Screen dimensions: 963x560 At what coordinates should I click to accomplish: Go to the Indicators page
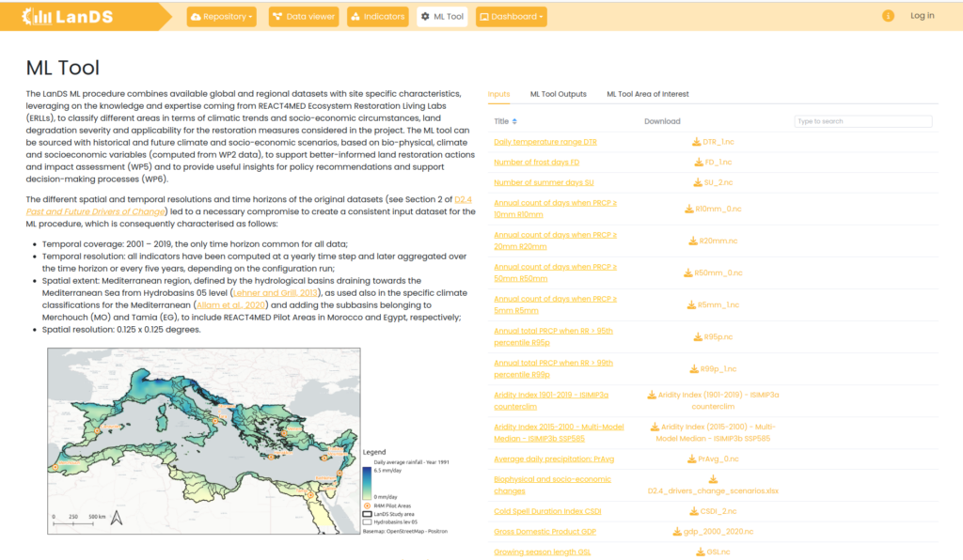[x=378, y=17]
